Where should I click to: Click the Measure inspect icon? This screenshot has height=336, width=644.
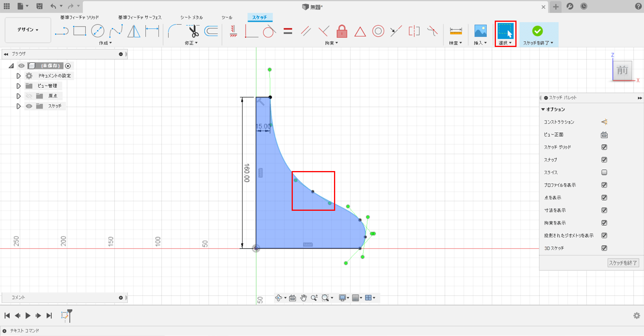click(x=456, y=31)
